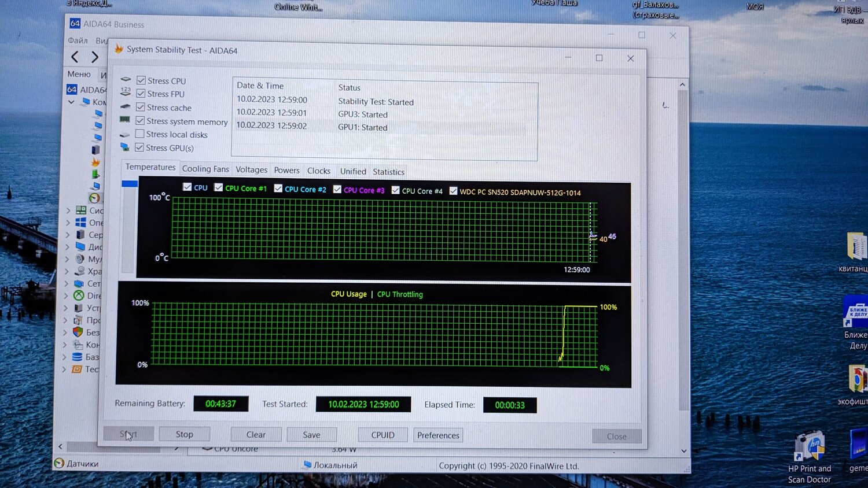The width and height of the screenshot is (868, 488).
Task: Select the green battery power icon in the tree
Action: pyautogui.click(x=95, y=173)
